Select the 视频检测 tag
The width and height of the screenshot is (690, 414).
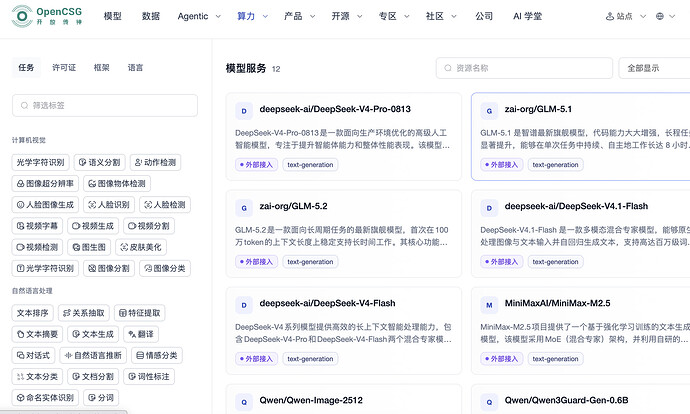pos(37,247)
